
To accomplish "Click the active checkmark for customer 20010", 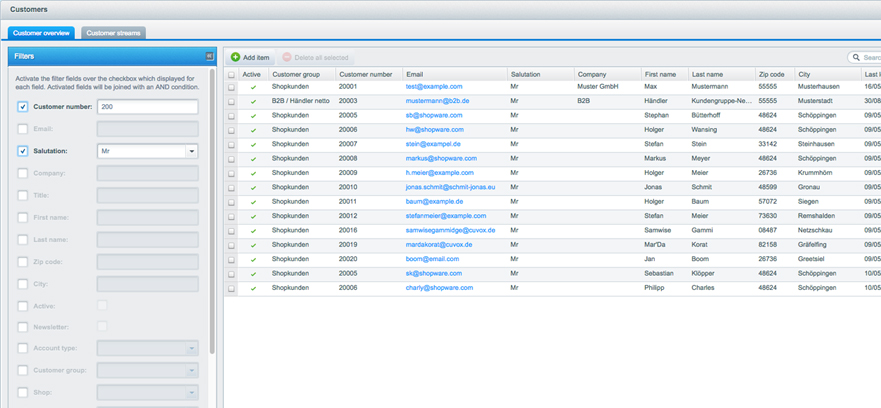I will (x=253, y=187).
